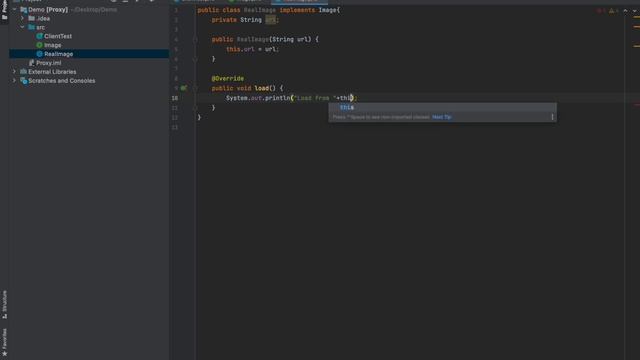Select Scratches and Consoles row label
640x360 pixels.
[62, 81]
